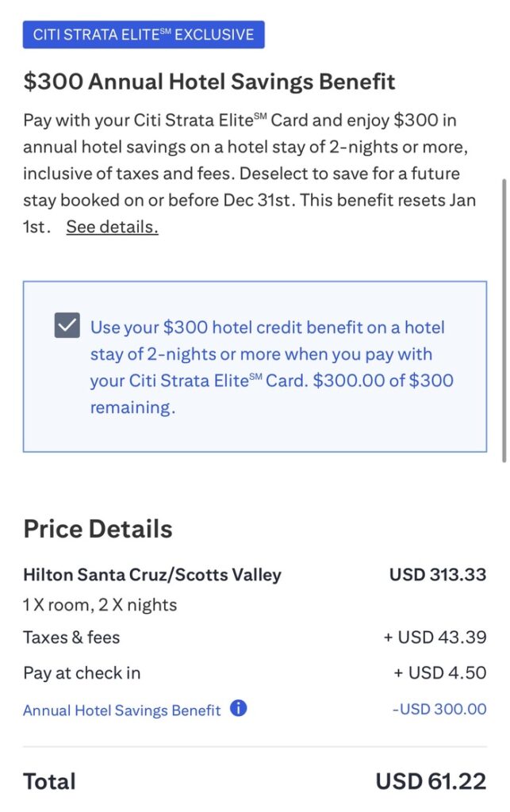Click the Price Details heading
Image resolution: width=510 pixels, height=812 pixels.
click(98, 529)
